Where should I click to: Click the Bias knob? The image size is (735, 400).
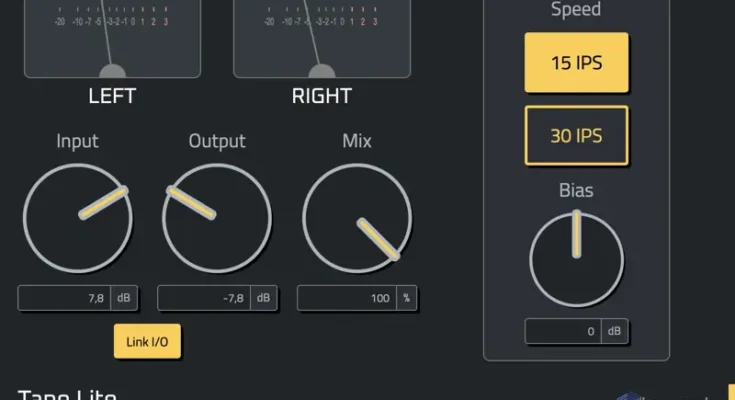click(577, 260)
